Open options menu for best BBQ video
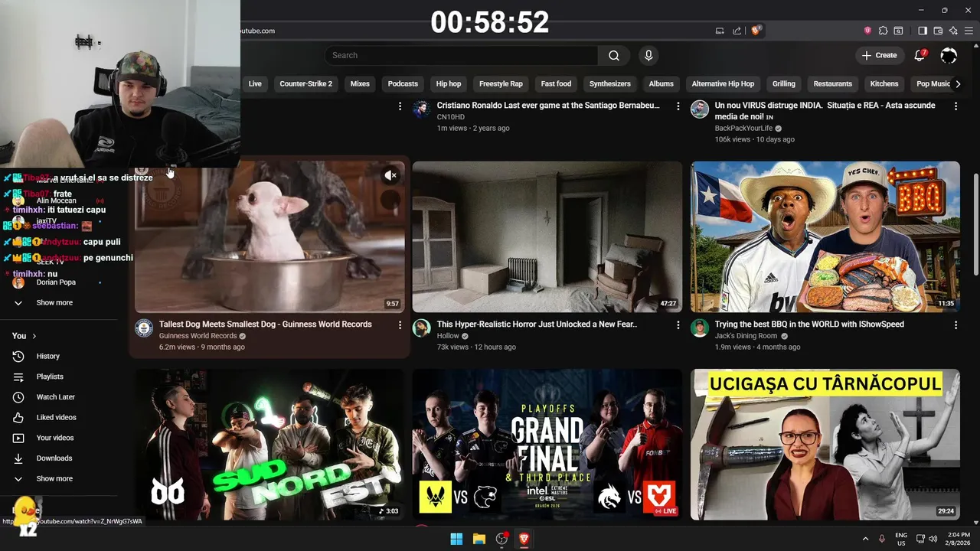Screen dimensions: 980x551 coord(955,325)
